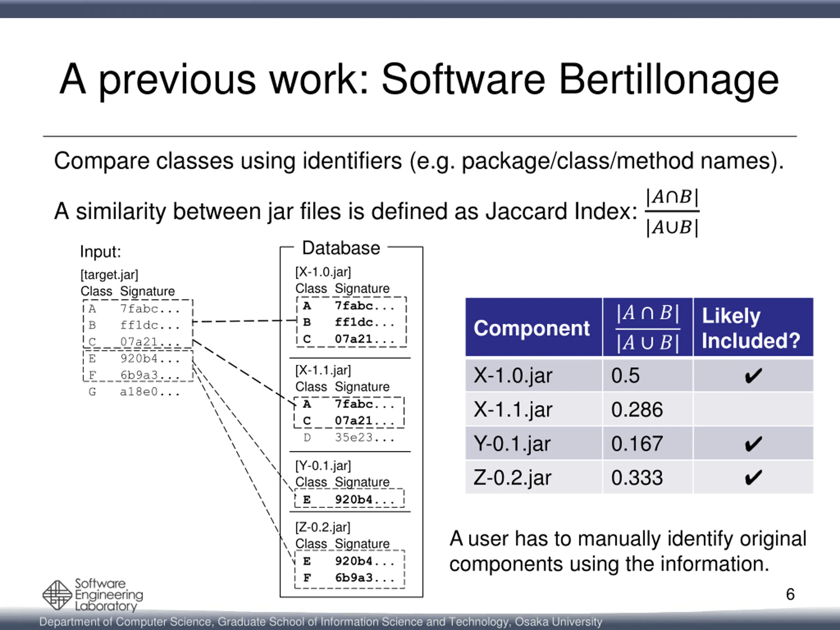Click the similarity value '0.286'
Viewport: 840px width, 630px height.
[637, 409]
